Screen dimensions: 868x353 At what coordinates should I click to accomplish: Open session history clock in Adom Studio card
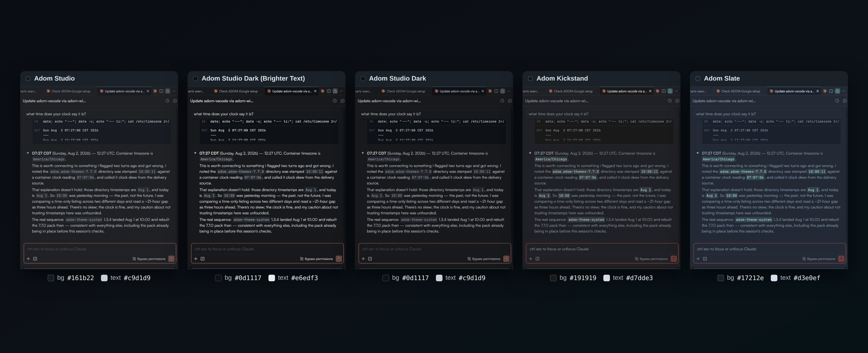pos(167,101)
